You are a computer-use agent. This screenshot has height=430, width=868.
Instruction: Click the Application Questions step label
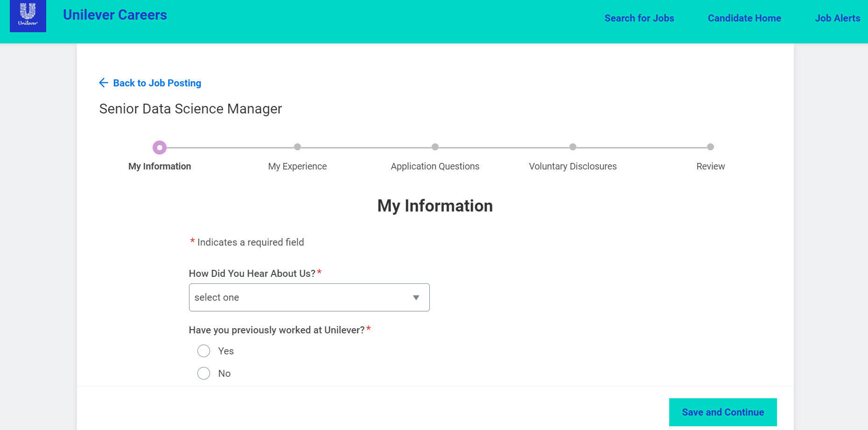coord(435,166)
